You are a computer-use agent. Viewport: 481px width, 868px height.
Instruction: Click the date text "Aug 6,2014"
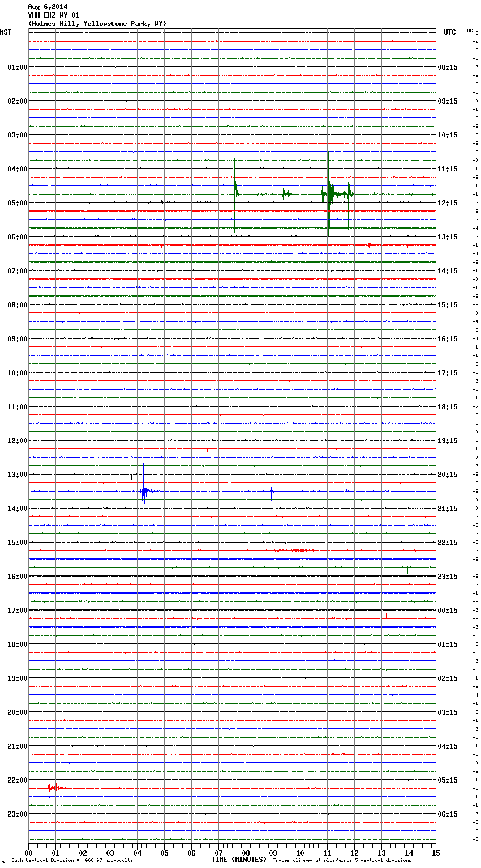click(x=48, y=7)
